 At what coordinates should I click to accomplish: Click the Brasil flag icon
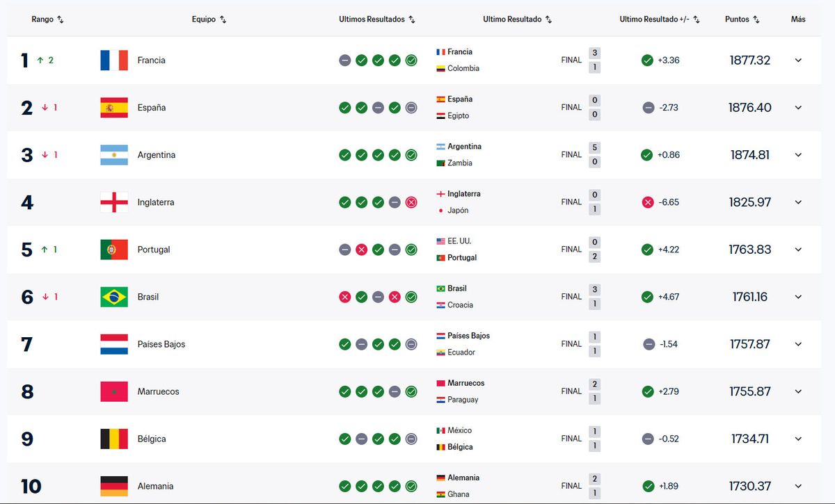pyautogui.click(x=114, y=297)
